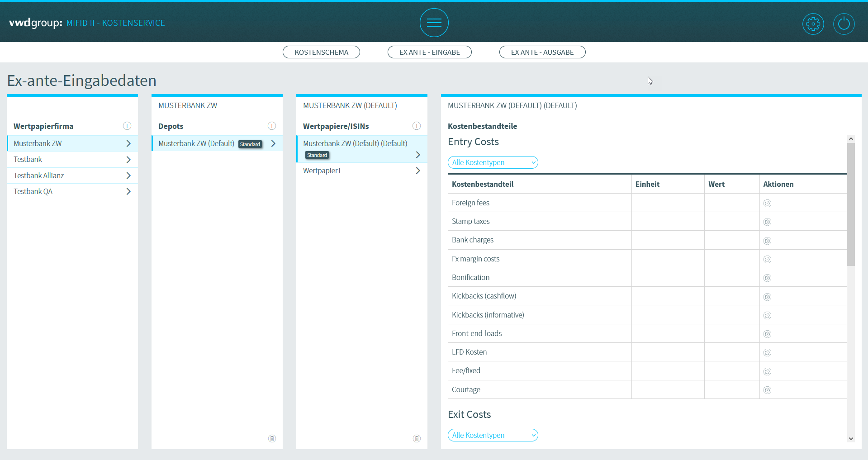Expand Wertpapier1 chevron arrow
This screenshot has height=460, width=868.
click(x=418, y=171)
